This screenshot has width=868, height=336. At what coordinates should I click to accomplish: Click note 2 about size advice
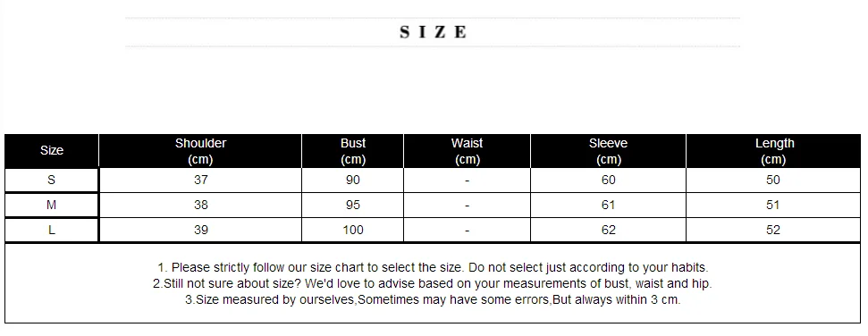(433, 283)
